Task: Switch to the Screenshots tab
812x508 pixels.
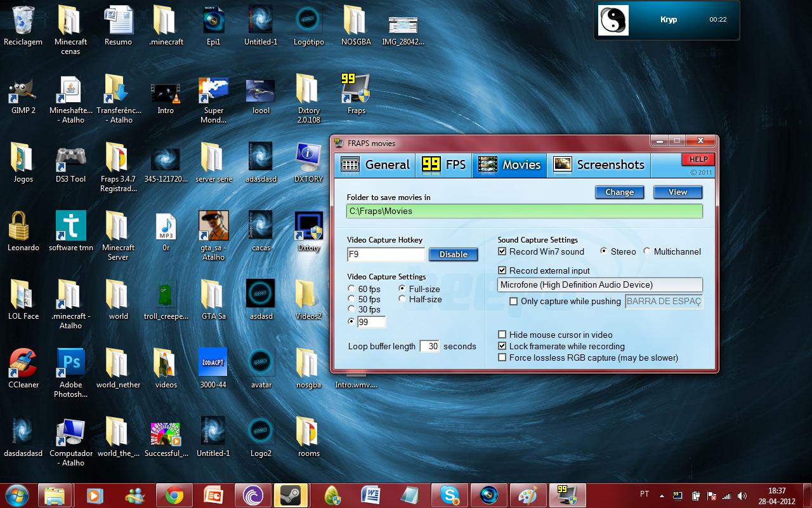Action: (599, 164)
